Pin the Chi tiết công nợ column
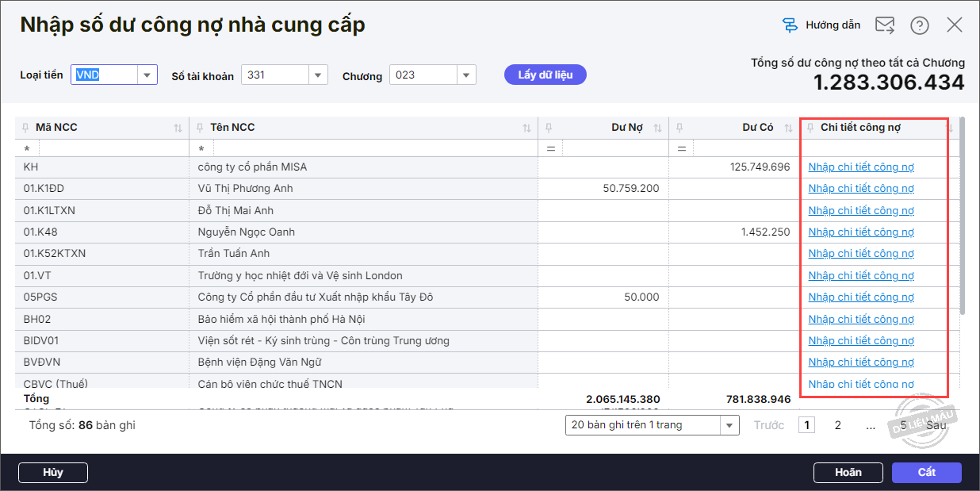980x491 pixels. 810,128
